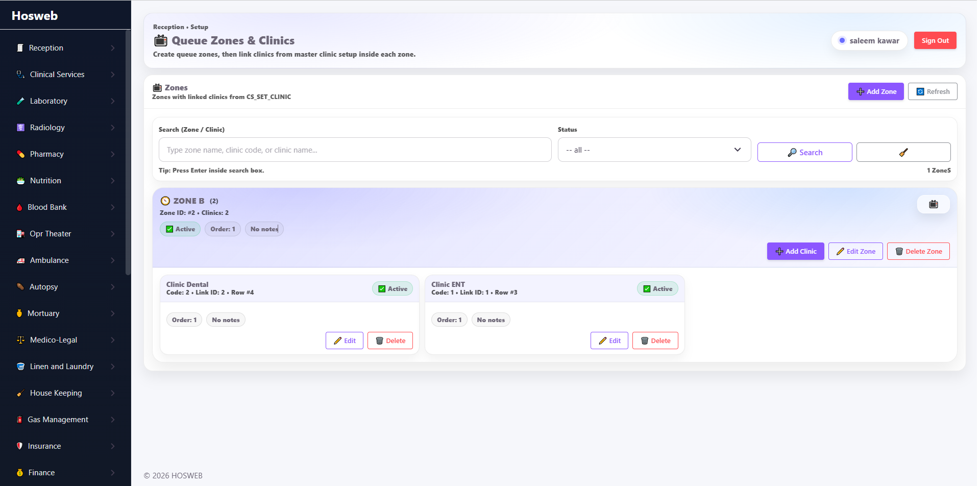The image size is (980, 486).
Task: Expand the Blood Bank menu chevron
Action: [x=112, y=207]
